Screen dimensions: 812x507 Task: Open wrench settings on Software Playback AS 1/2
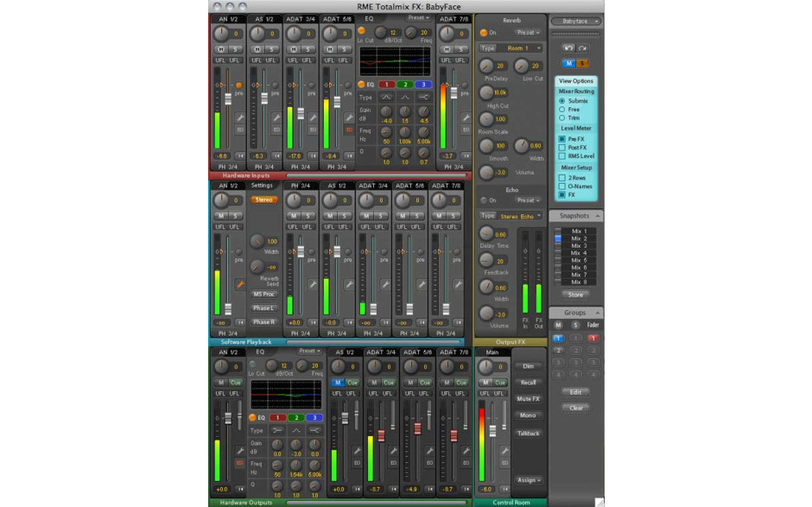(x=349, y=284)
